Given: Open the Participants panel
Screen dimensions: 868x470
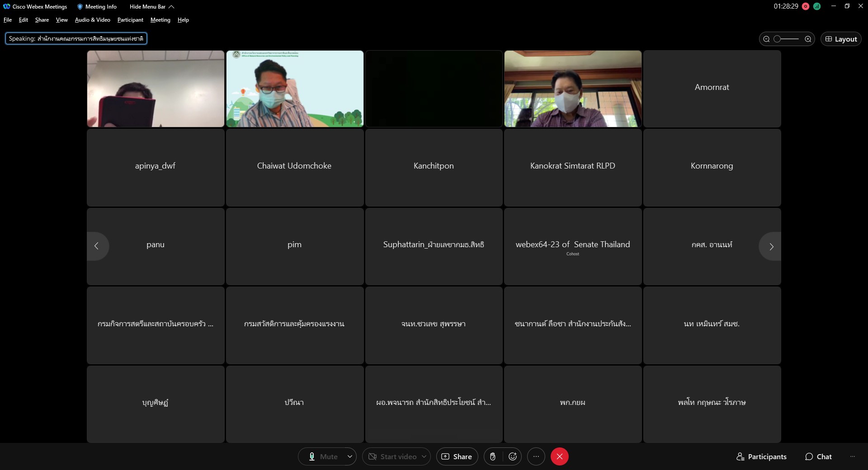Looking at the screenshot, I should (x=762, y=456).
